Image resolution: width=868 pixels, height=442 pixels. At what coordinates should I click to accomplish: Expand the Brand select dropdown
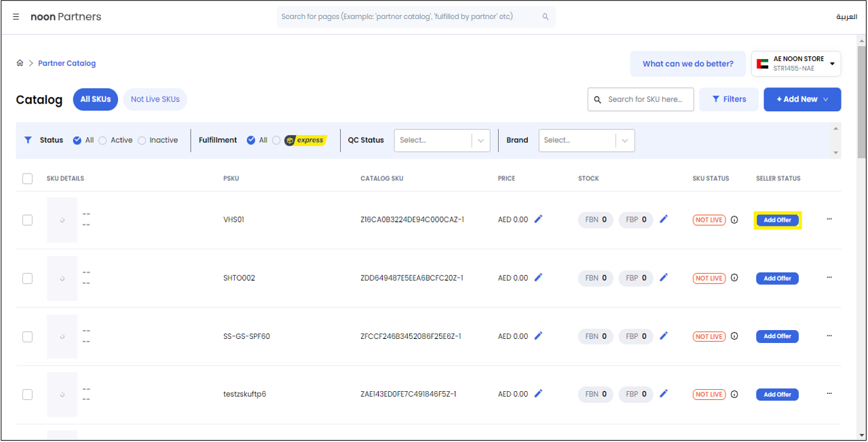pyautogui.click(x=624, y=140)
